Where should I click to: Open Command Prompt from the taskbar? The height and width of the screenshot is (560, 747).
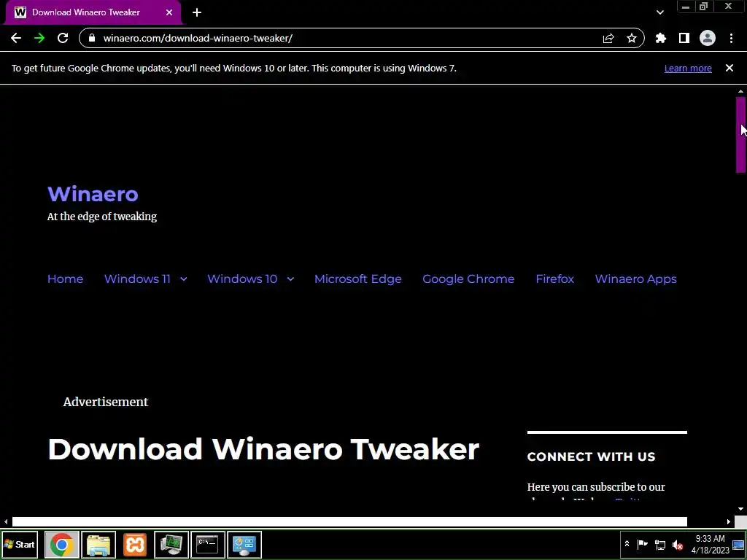click(x=208, y=544)
